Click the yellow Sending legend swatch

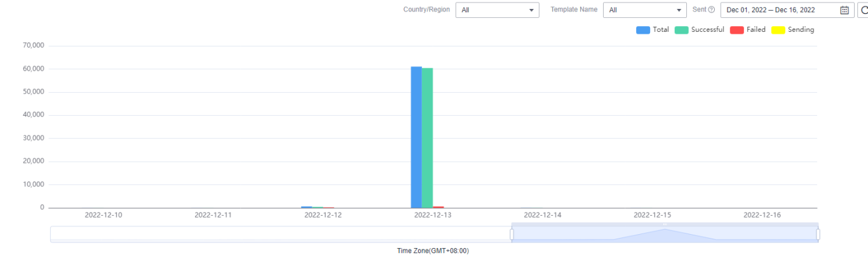[778, 30]
